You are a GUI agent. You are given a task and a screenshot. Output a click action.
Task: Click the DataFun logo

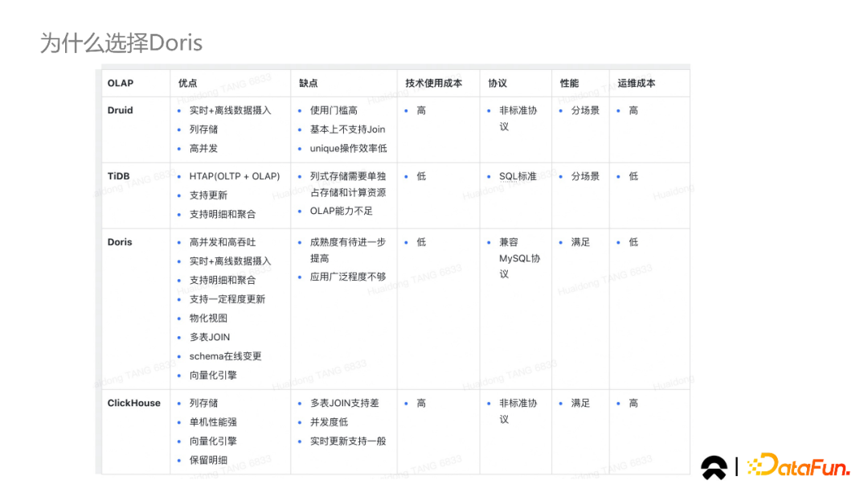[x=798, y=465]
